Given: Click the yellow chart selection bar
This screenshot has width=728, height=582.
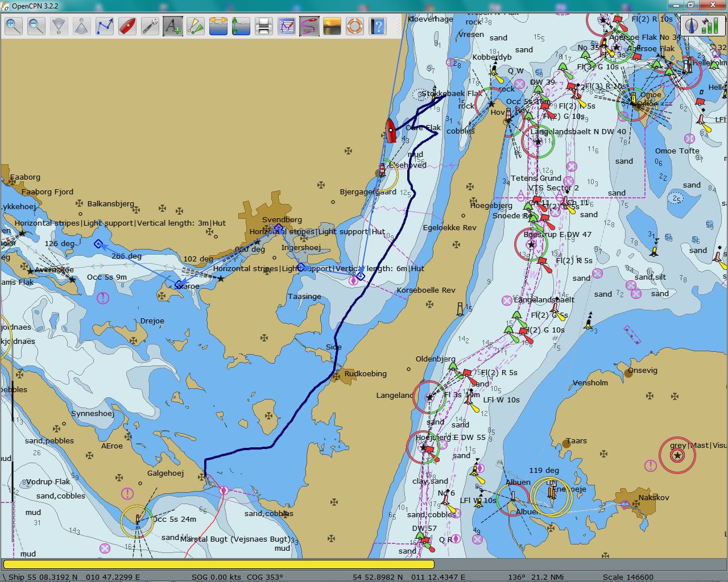Looking at the screenshot, I should (219, 564).
